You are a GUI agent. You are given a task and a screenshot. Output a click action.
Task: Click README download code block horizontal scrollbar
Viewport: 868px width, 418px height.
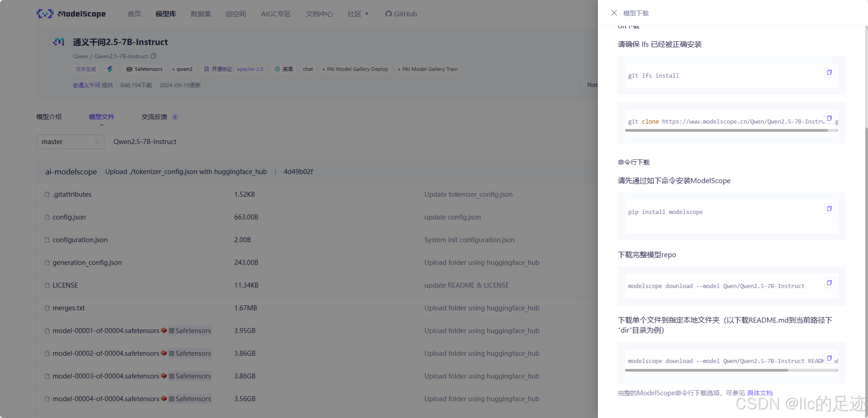pyautogui.click(x=706, y=370)
